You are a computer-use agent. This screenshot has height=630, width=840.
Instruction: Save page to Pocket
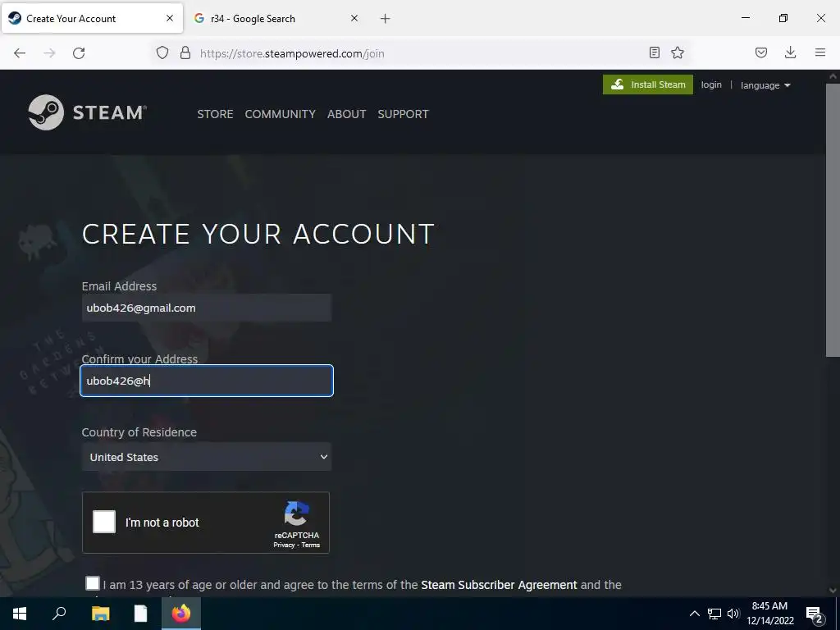pyautogui.click(x=761, y=52)
